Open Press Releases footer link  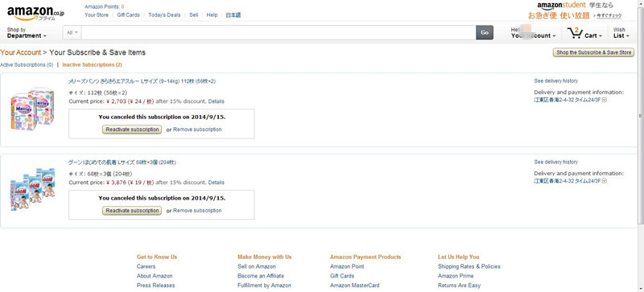tap(155, 286)
